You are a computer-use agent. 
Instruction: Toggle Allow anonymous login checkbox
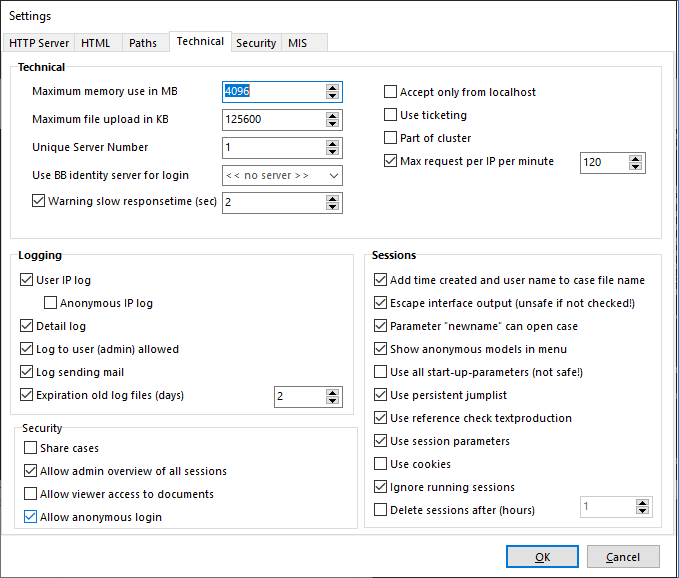[x=30, y=517]
